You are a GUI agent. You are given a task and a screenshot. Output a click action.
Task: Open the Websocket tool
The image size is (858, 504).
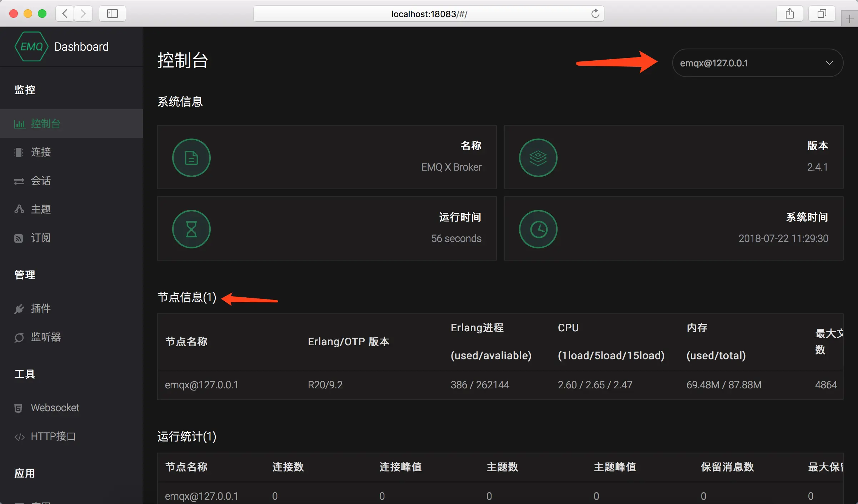pos(55,408)
